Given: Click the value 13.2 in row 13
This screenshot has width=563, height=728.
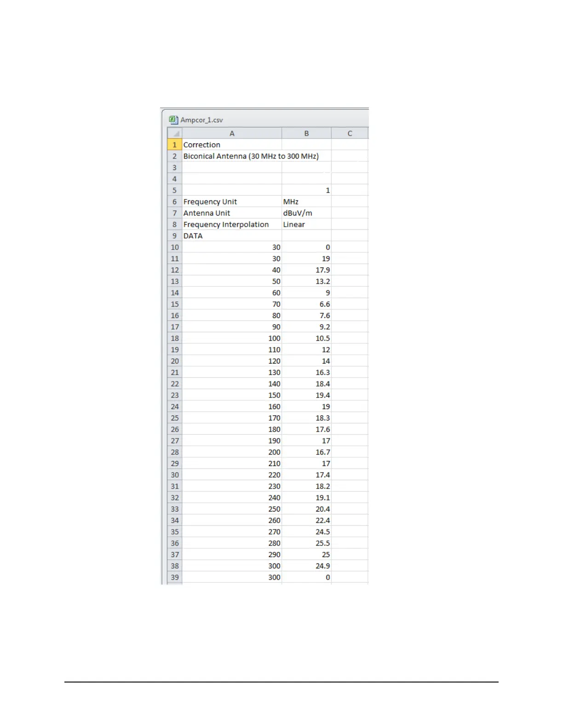Looking at the screenshot, I should pos(306,281).
